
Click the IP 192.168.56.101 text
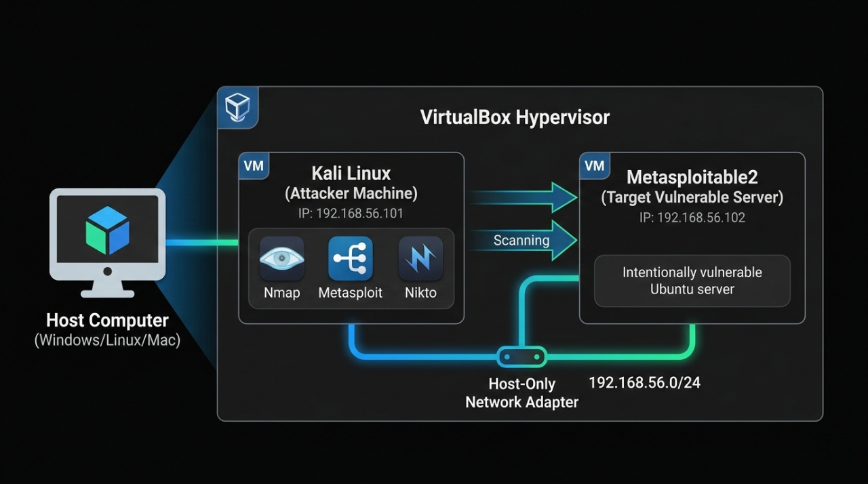351,213
